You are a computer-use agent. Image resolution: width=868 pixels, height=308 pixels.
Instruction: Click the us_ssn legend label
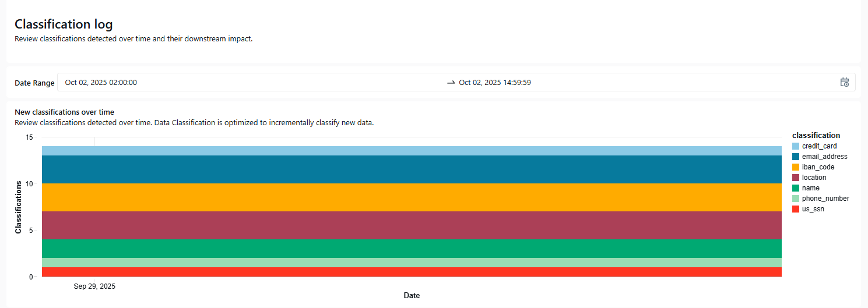(x=813, y=209)
